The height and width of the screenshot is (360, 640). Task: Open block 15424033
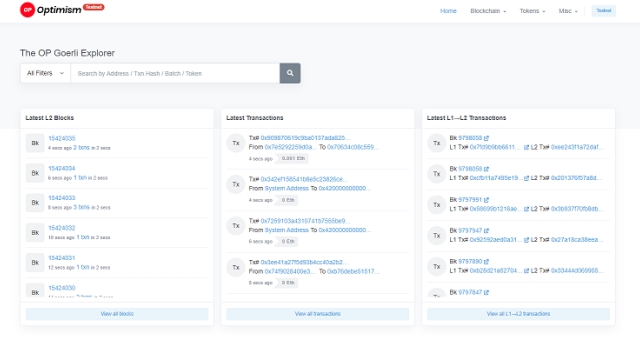pyautogui.click(x=62, y=198)
